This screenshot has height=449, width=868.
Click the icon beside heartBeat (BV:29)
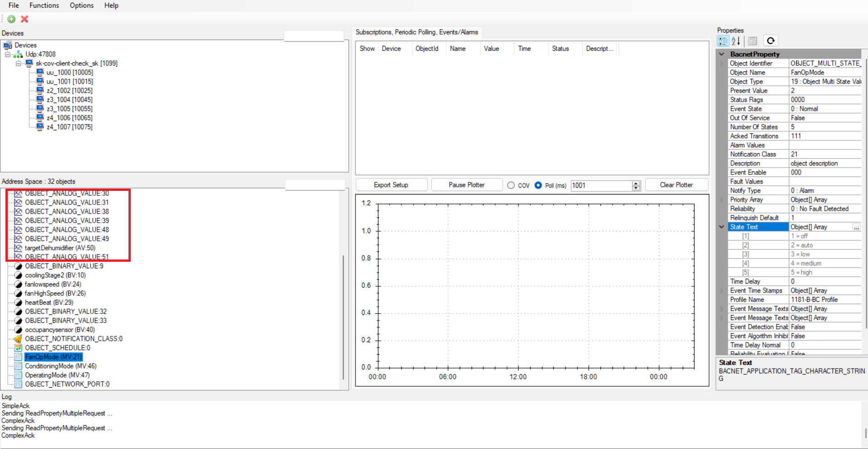tap(18, 302)
